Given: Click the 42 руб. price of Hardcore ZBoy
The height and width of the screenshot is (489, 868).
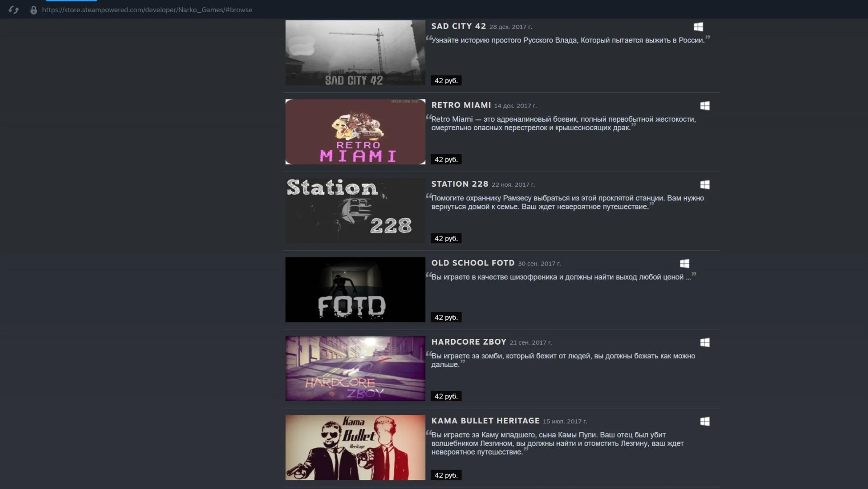Looking at the screenshot, I should (x=446, y=396).
